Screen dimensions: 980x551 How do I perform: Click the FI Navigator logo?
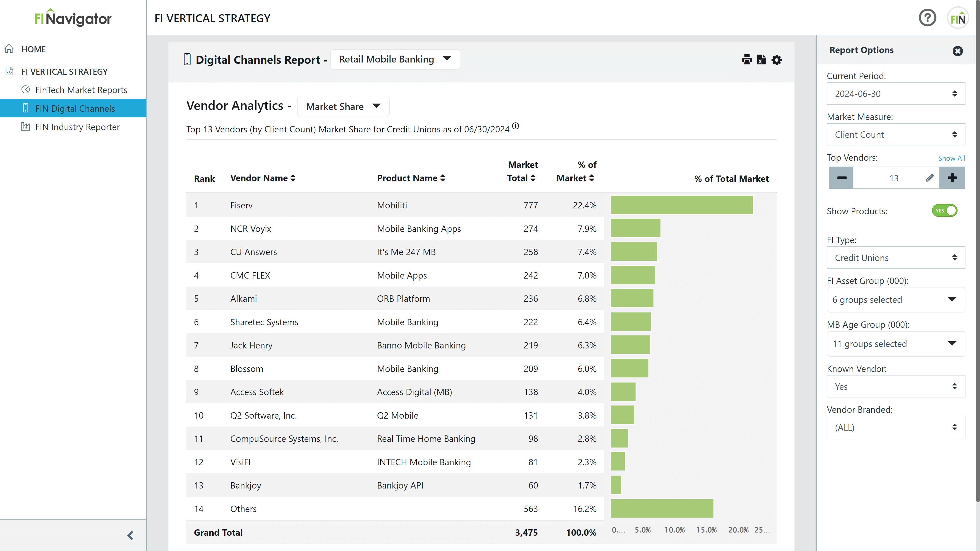(x=73, y=18)
